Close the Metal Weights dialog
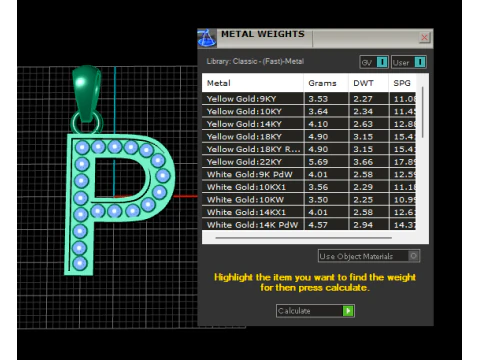The image size is (480, 360). click(x=424, y=37)
